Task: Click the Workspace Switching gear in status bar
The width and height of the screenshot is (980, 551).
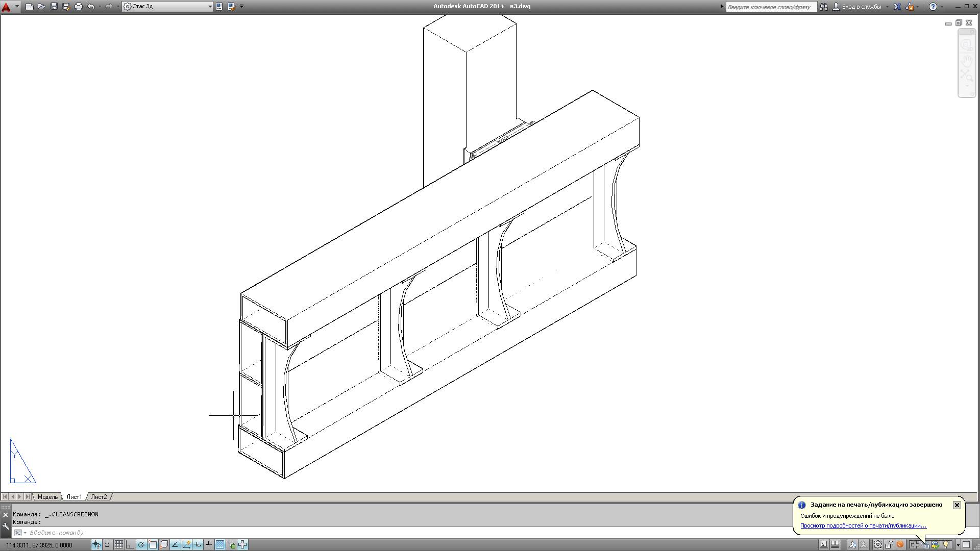Action: coord(877,544)
